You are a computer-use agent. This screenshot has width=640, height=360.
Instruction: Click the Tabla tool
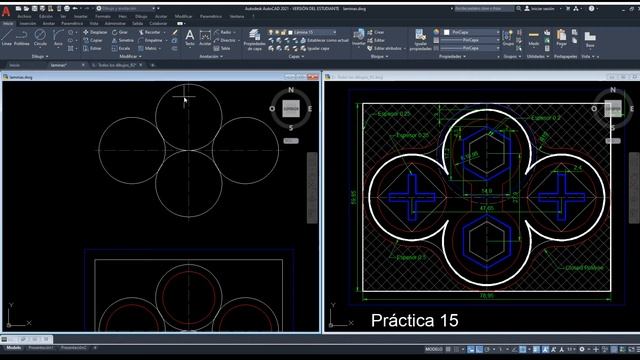(x=222, y=49)
